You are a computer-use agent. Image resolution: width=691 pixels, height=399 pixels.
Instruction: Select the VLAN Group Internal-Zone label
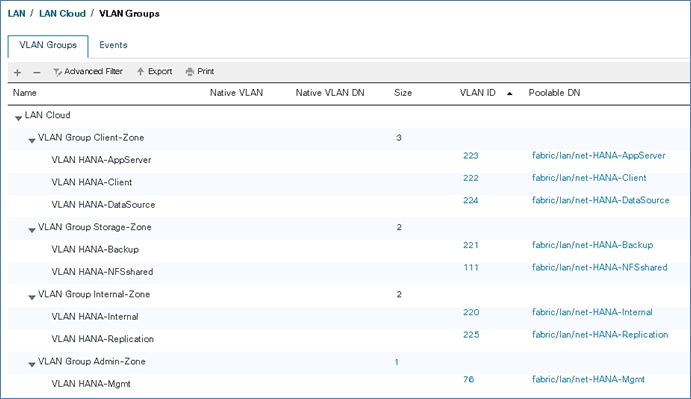pos(94,294)
